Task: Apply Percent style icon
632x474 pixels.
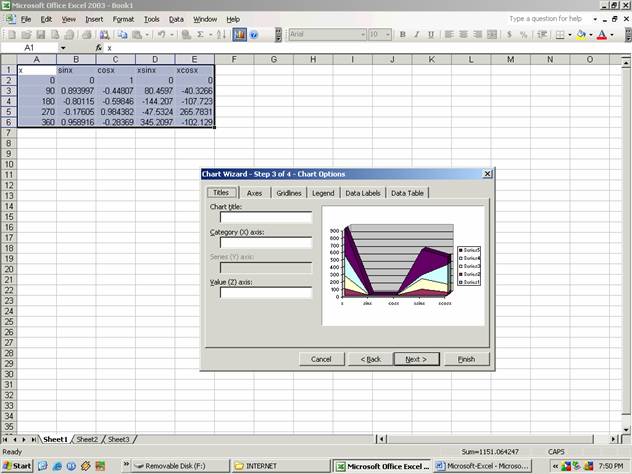Action: [x=524, y=35]
